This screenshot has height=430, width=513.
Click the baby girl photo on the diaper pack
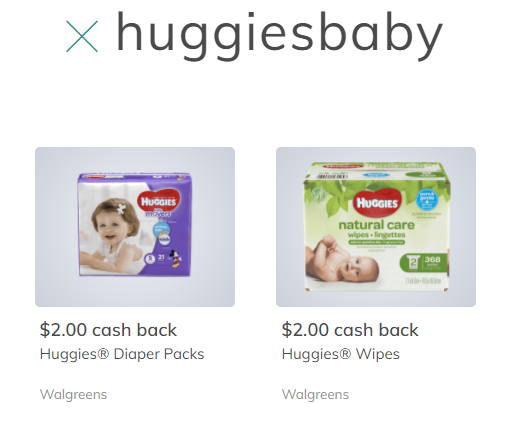pyautogui.click(x=112, y=230)
